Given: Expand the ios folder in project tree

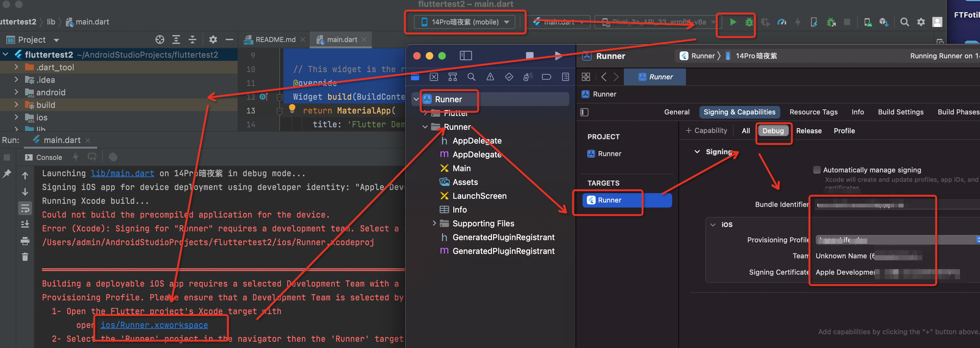Looking at the screenshot, I should coord(16,117).
